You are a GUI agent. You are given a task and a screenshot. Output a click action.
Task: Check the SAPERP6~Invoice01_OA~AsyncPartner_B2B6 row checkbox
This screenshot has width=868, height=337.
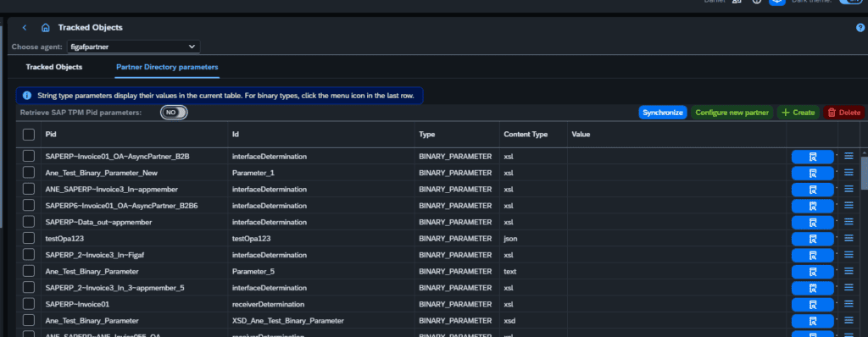[29, 206]
